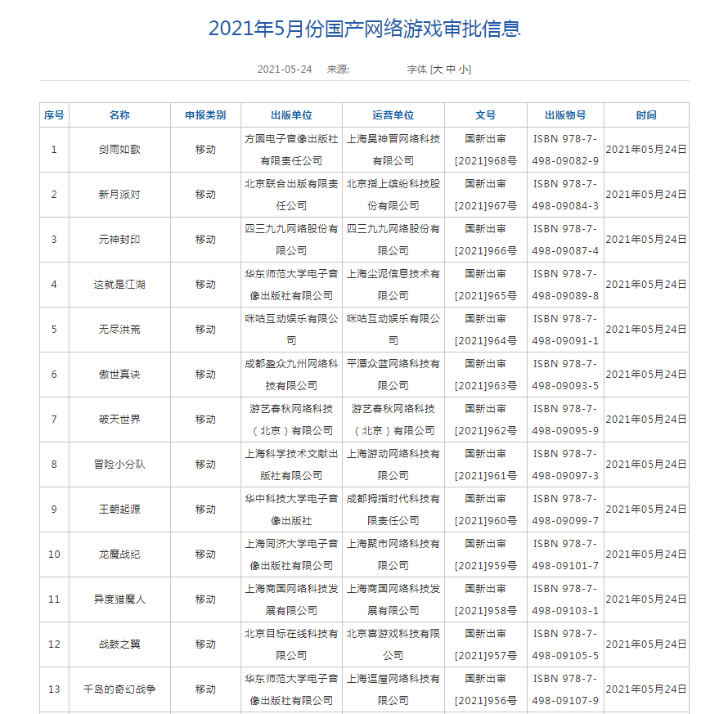Click the 字体 font size label
Image resolution: width=728 pixels, height=714 pixels.
[417, 70]
